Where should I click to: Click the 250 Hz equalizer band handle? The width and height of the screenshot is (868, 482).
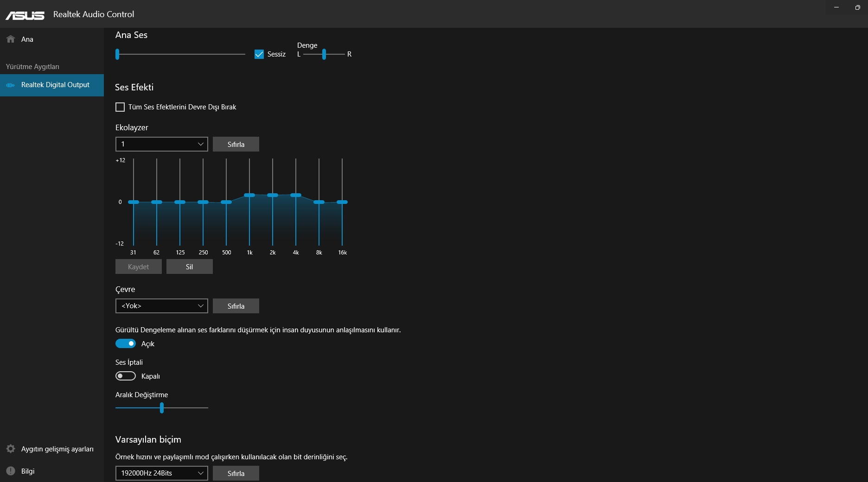[203, 202]
